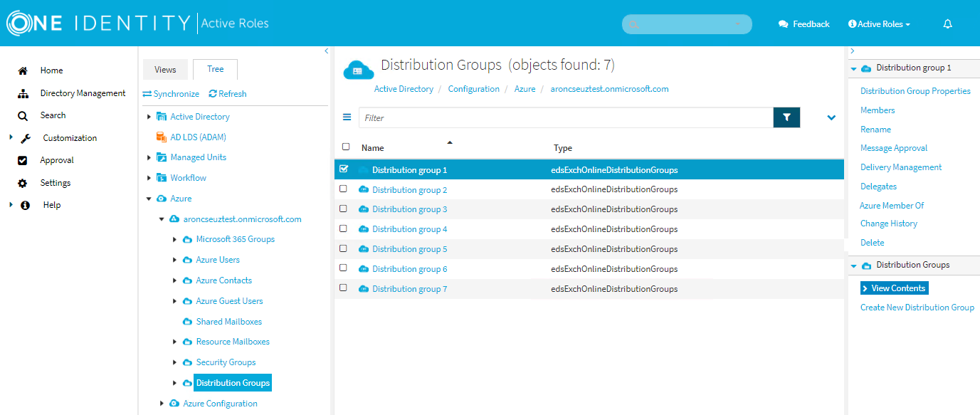Open notifications bell icon
The height and width of the screenshot is (415, 980).
947,24
